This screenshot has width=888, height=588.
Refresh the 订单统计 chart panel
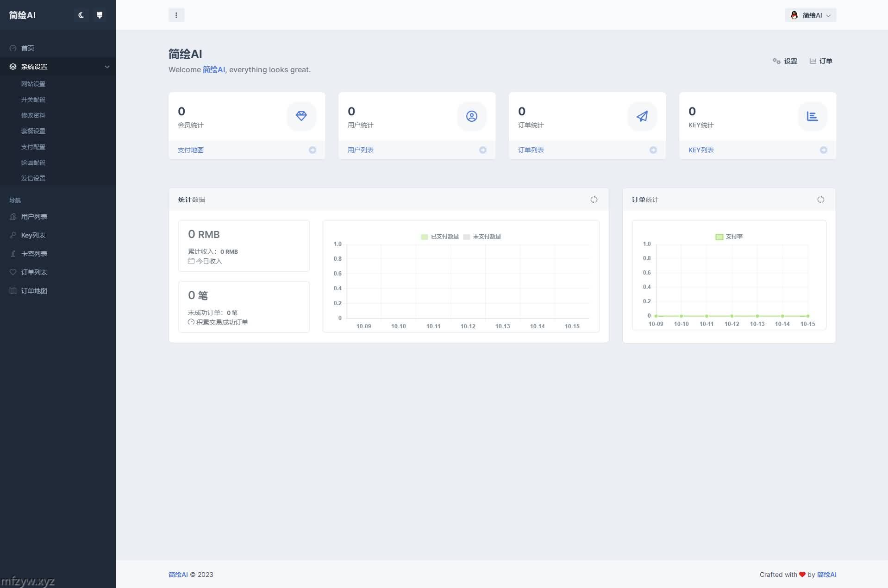tap(820, 200)
